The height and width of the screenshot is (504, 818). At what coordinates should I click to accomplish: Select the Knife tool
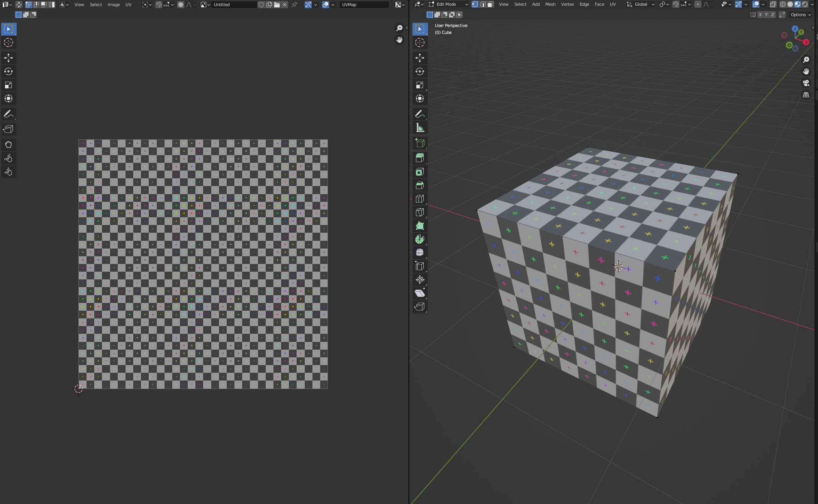(420, 212)
